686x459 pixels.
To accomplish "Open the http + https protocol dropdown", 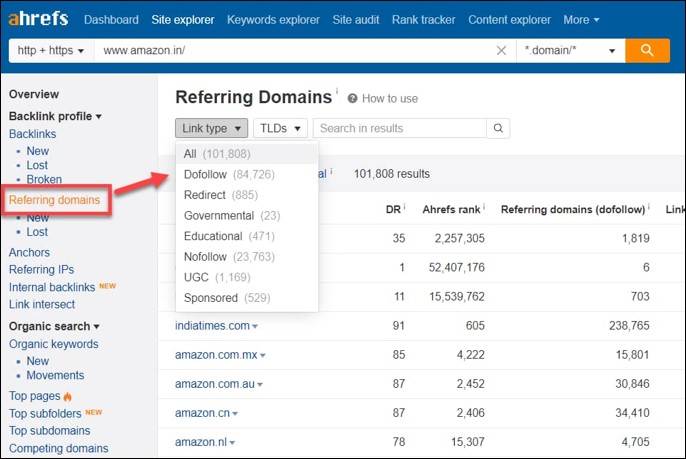I will pyautogui.click(x=51, y=51).
